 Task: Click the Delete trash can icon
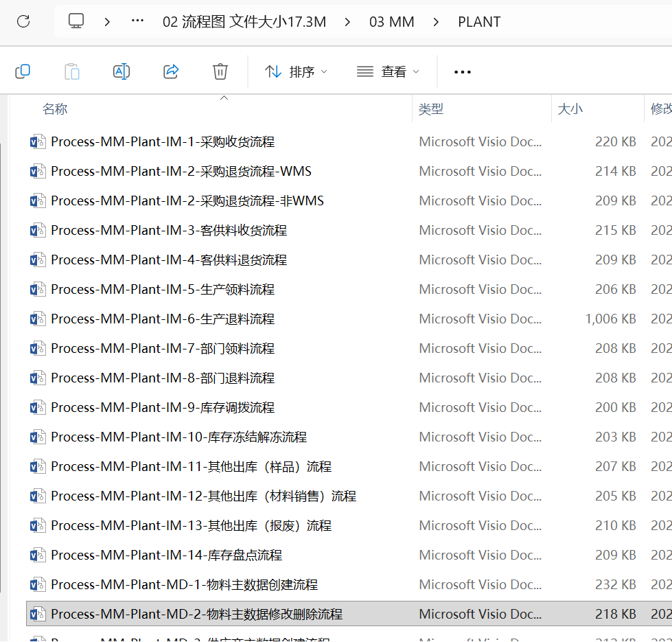pos(220,71)
